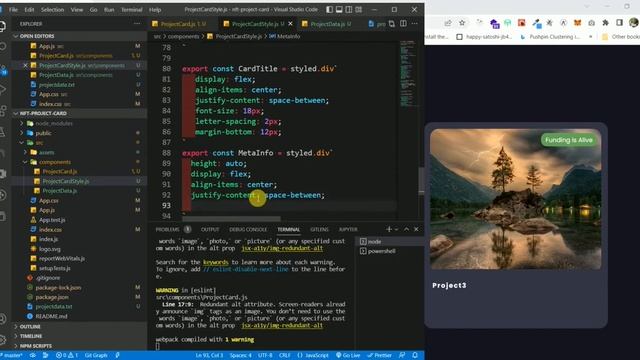Open the Terminal menu
Viewport: 640px width, 360px height.
tap(131, 9)
